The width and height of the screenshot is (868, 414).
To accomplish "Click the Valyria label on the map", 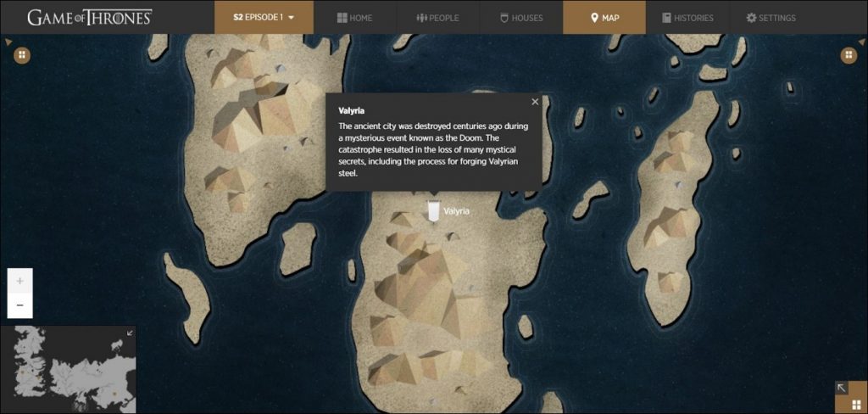I will click(456, 211).
